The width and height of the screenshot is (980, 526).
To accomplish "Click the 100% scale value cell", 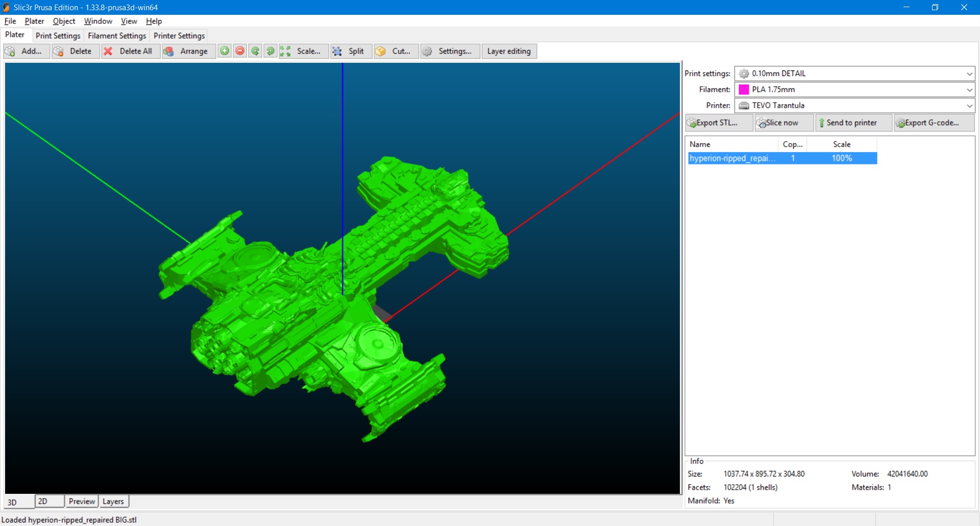I will 842,158.
